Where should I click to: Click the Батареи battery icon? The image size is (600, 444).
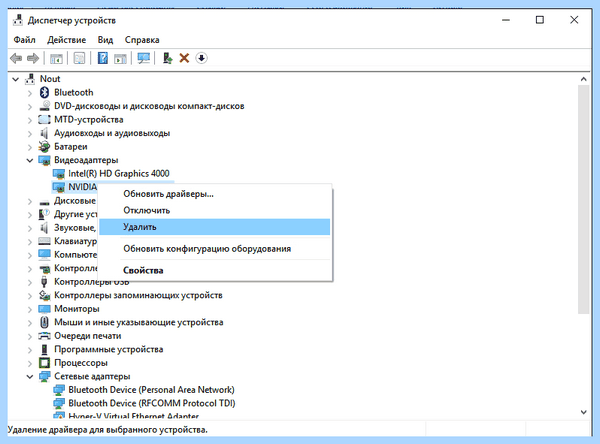pyautogui.click(x=44, y=146)
